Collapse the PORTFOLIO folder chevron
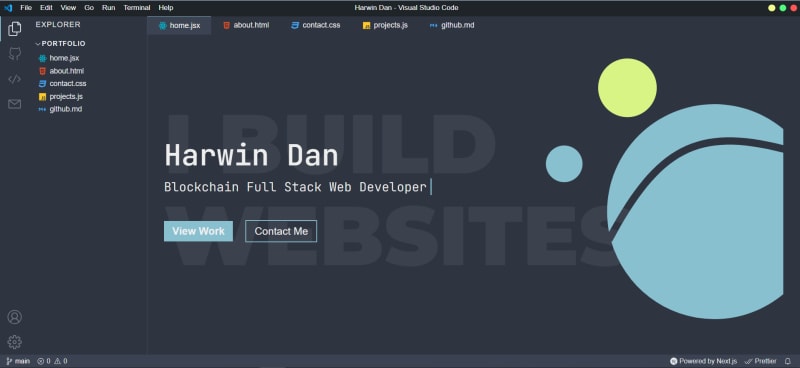The height and width of the screenshot is (368, 800). [x=38, y=44]
